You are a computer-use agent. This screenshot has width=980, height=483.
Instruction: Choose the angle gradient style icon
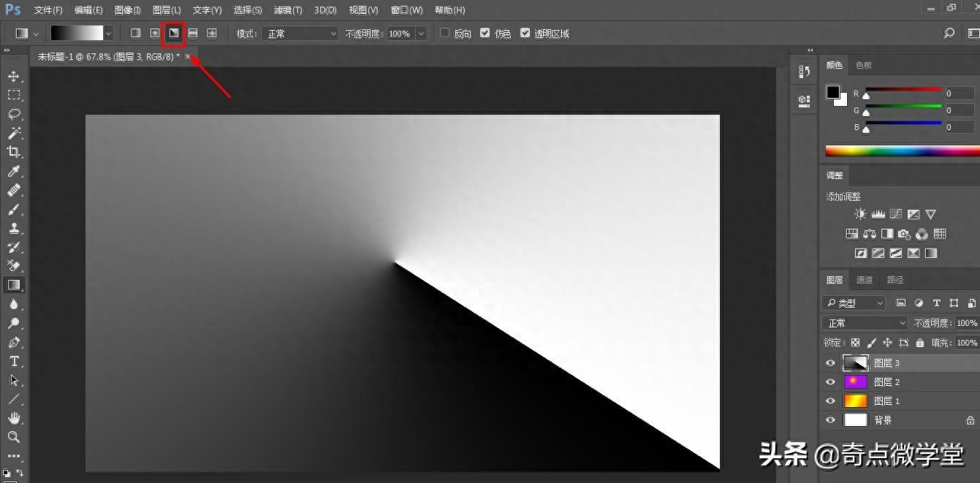click(173, 34)
